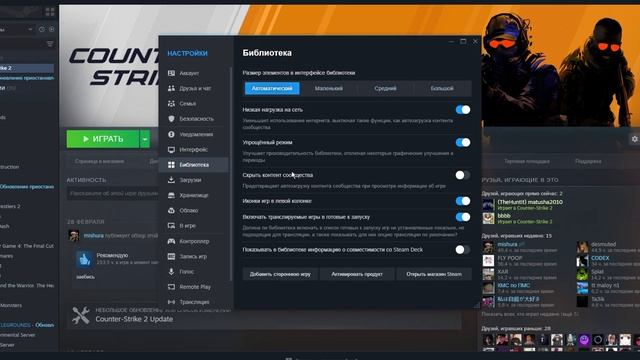Screen dimensions: 640x360
Task: Select Автоматический library size option
Action: pos(272,88)
